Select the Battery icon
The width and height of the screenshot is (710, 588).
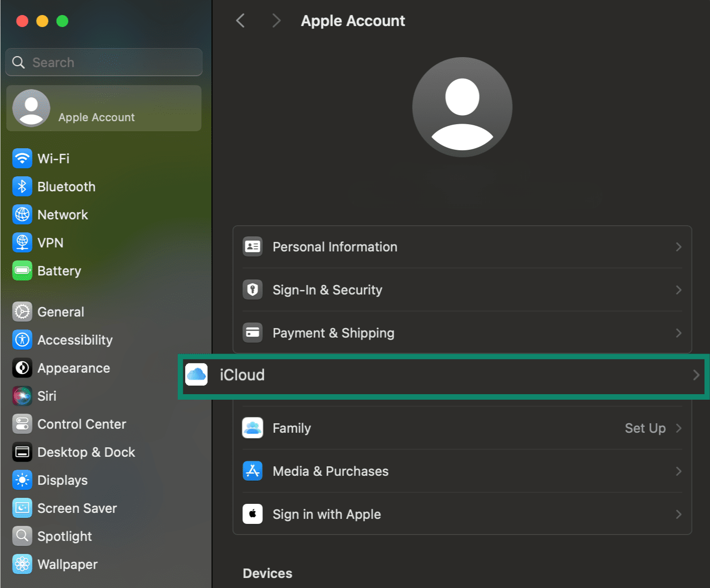(x=22, y=270)
